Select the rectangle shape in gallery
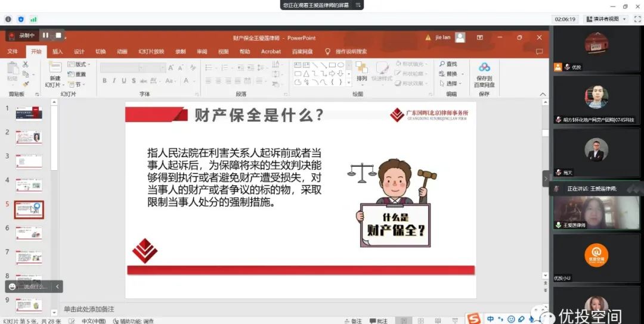 [332, 65]
